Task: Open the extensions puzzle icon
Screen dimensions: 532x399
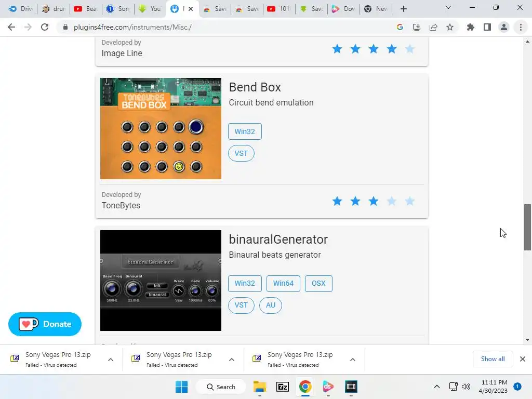Action: point(471,27)
